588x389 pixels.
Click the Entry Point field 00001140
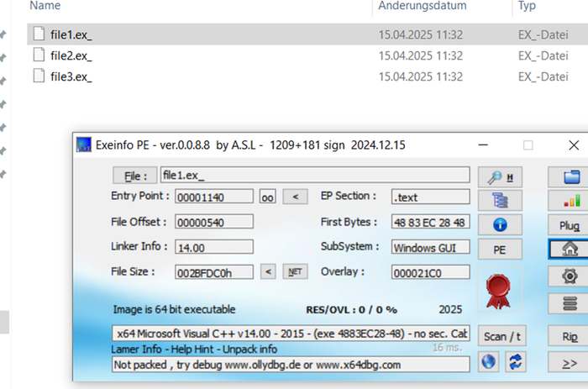[214, 197]
